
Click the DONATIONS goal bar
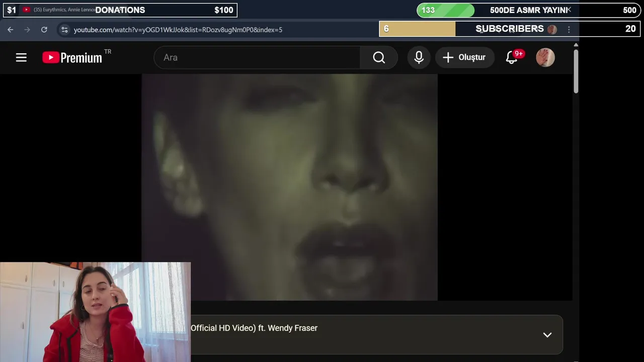(x=120, y=10)
